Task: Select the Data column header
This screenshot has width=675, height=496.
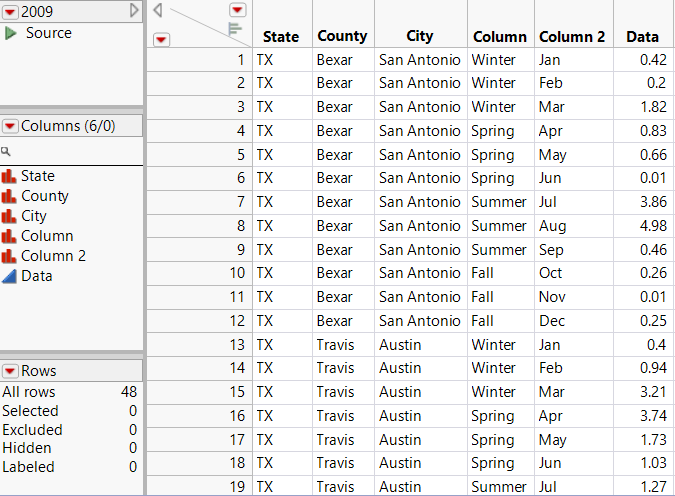Action: click(x=642, y=36)
